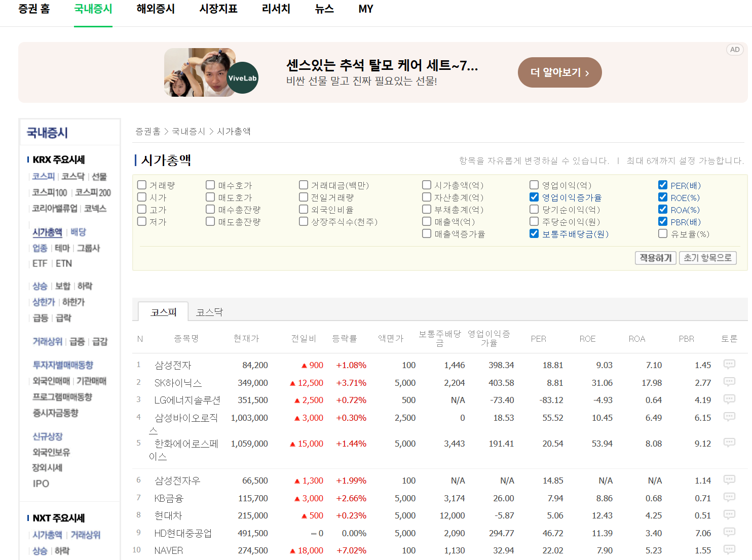Viewport: 752px width, 560px height.
Task: Click 국내증시 breadcrumb link
Action: pos(189,131)
